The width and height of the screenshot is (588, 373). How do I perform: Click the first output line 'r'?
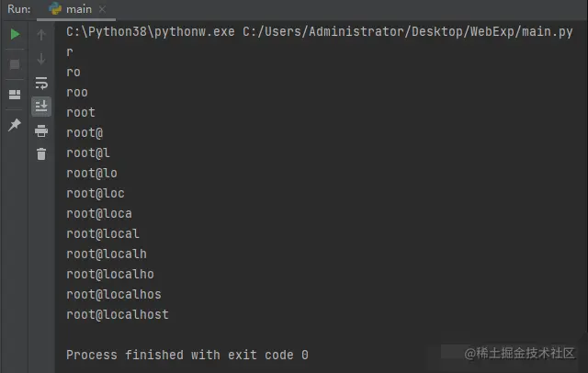click(71, 51)
